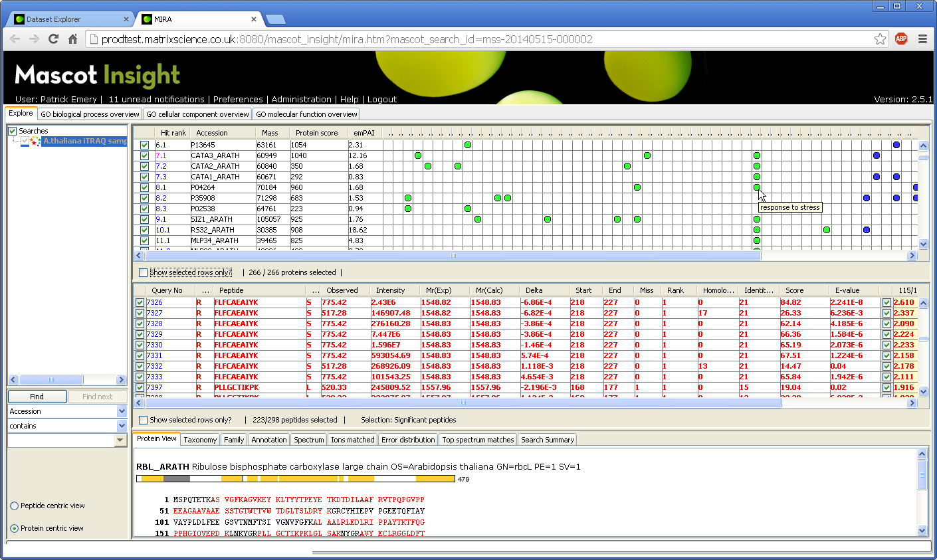This screenshot has width=937, height=560.
Task: Open the Accession field dropdown
Action: coord(122,411)
